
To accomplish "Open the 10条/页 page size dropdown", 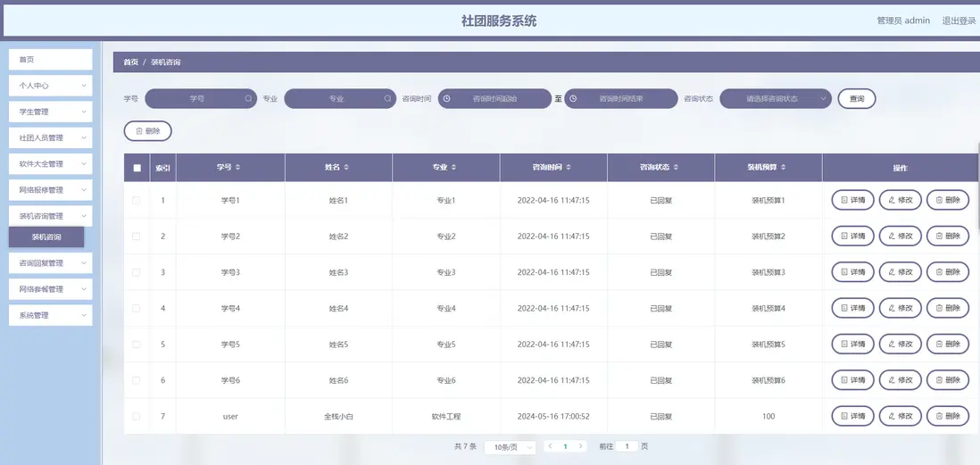I will [510, 447].
